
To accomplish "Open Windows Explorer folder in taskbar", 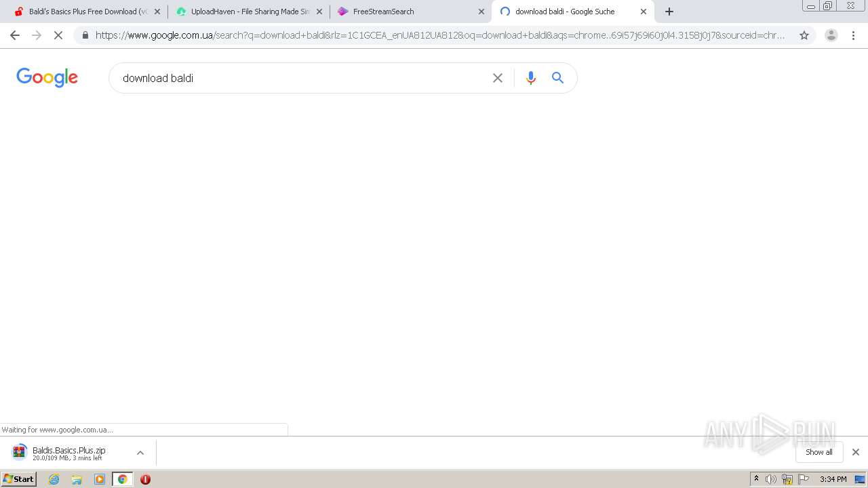I will point(77,479).
